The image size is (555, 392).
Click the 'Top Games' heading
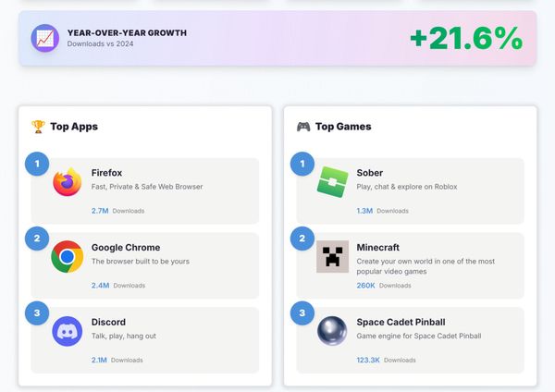(x=343, y=127)
